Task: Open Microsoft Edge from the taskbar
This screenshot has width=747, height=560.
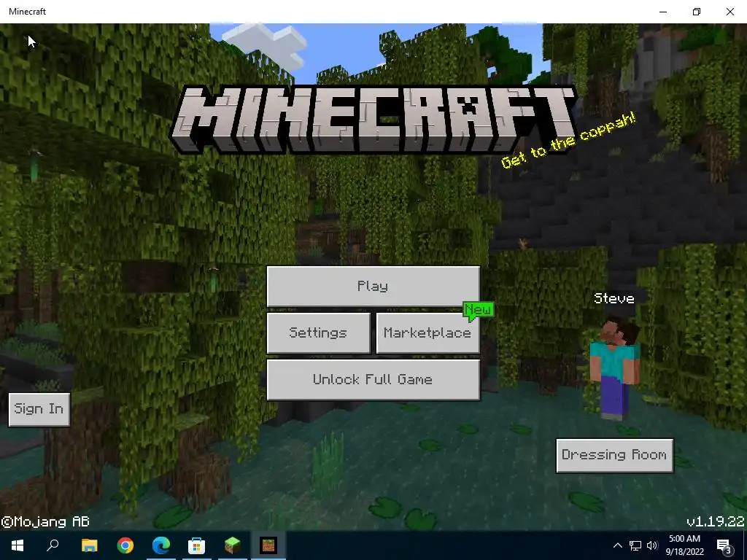Action: [x=161, y=545]
